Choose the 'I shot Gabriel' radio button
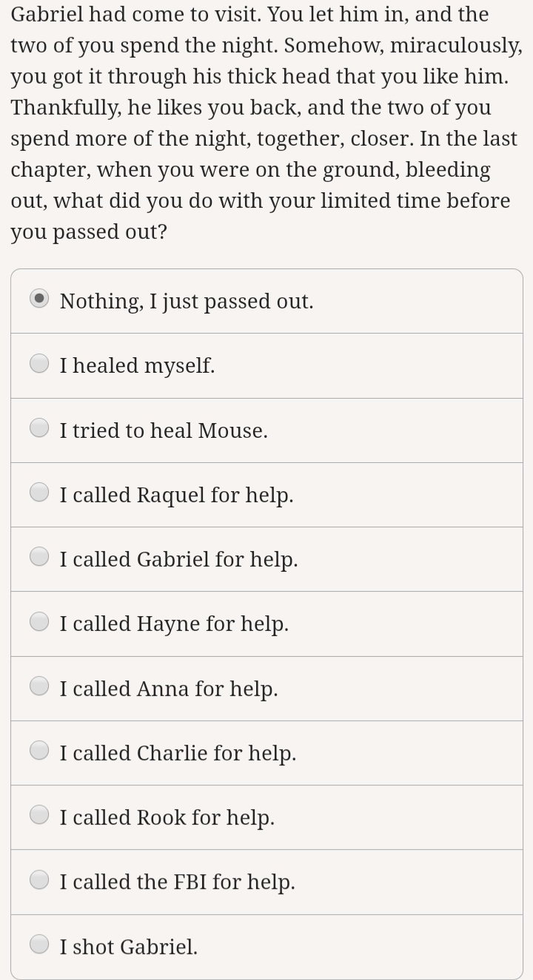The width and height of the screenshot is (533, 980). [x=39, y=944]
